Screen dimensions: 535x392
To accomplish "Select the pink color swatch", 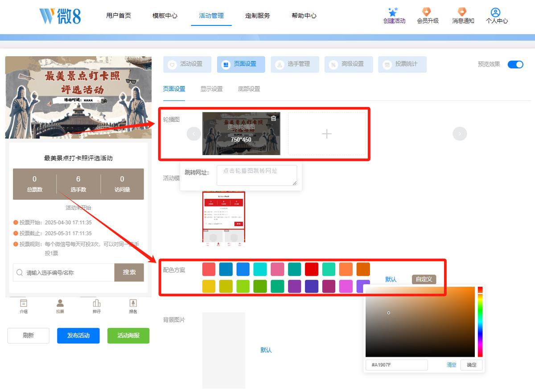I will coord(277,269).
